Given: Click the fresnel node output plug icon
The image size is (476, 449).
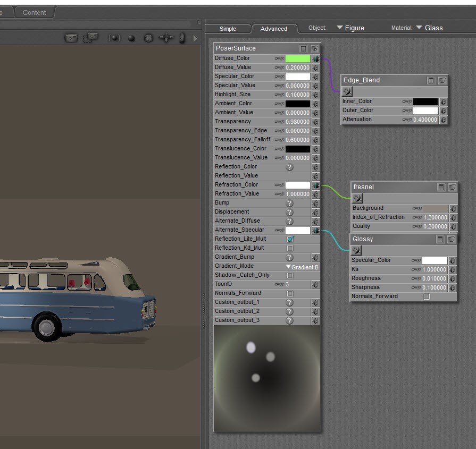Looking at the screenshot, I should click(357, 198).
